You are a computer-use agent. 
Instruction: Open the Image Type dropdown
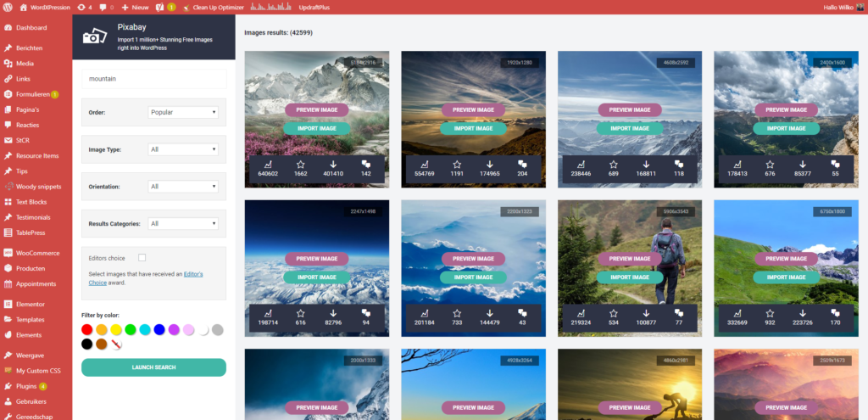click(183, 149)
